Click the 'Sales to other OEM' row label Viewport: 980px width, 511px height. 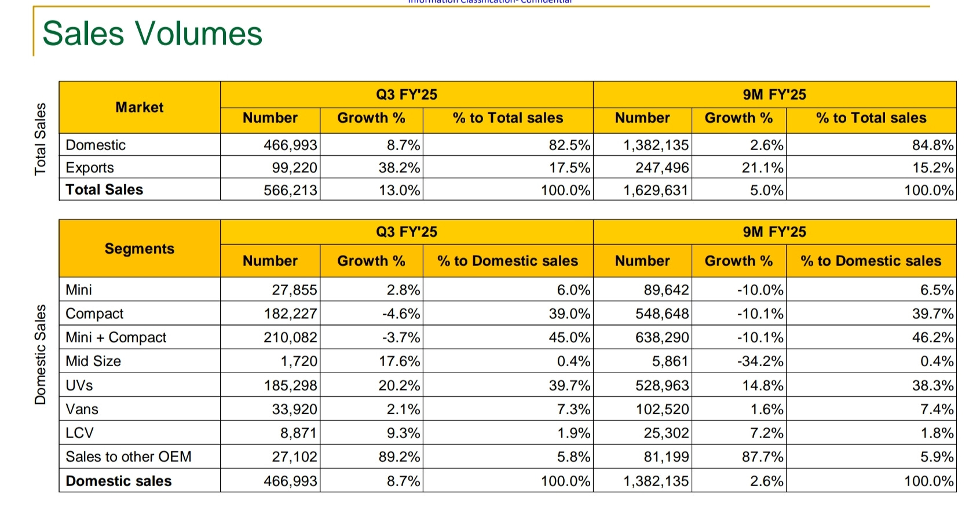click(x=129, y=457)
